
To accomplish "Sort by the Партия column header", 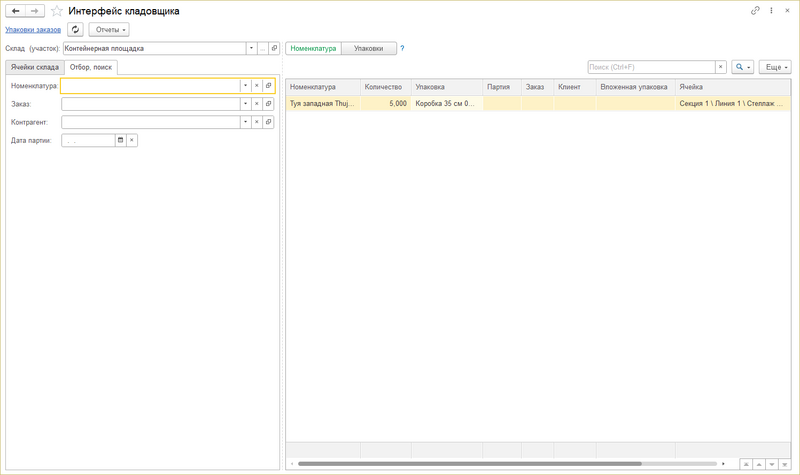I will coord(502,87).
